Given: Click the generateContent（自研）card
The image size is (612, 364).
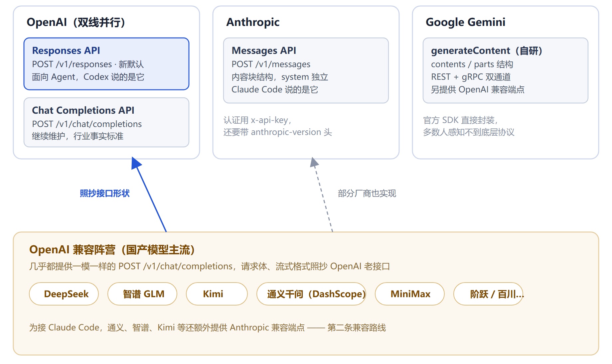Looking at the screenshot, I should point(506,70).
